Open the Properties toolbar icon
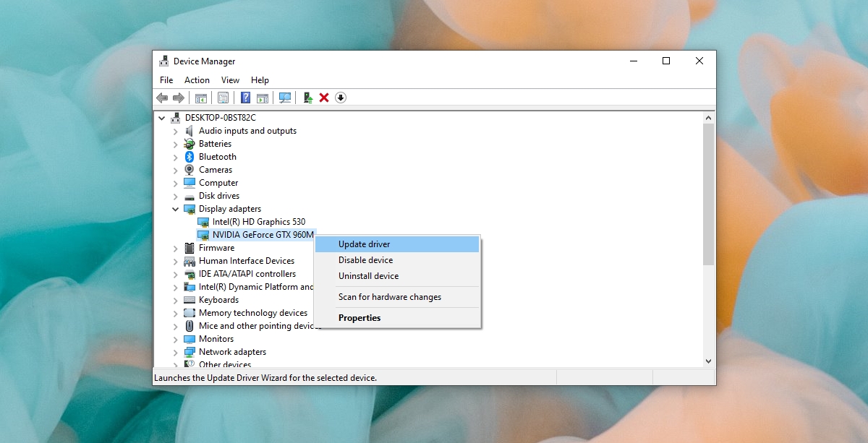This screenshot has width=868, height=443. 224,98
